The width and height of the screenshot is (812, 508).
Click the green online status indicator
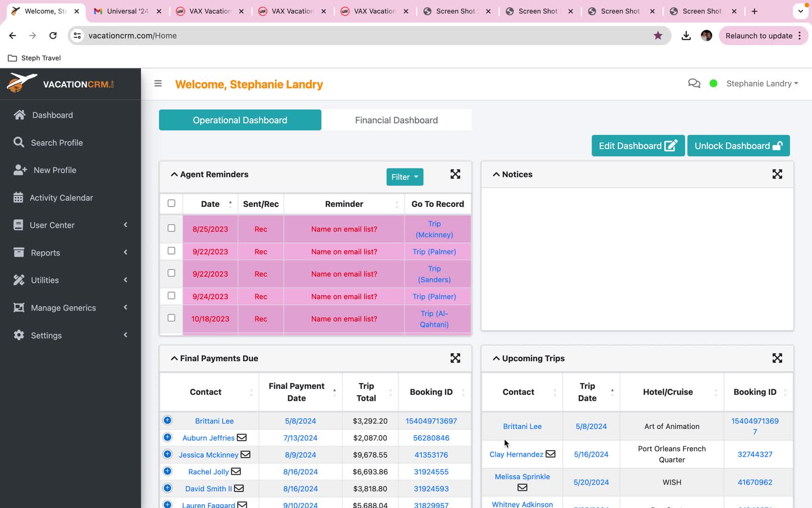(713, 83)
